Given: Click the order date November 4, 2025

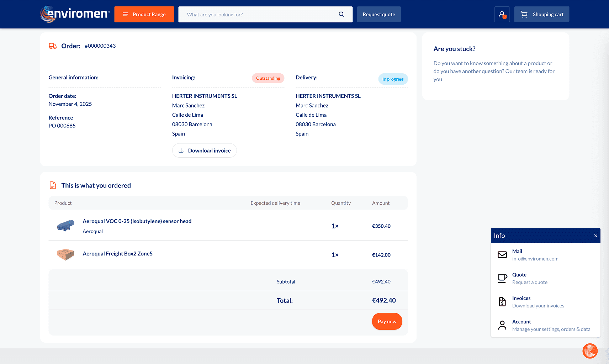Looking at the screenshot, I should pyautogui.click(x=70, y=104).
